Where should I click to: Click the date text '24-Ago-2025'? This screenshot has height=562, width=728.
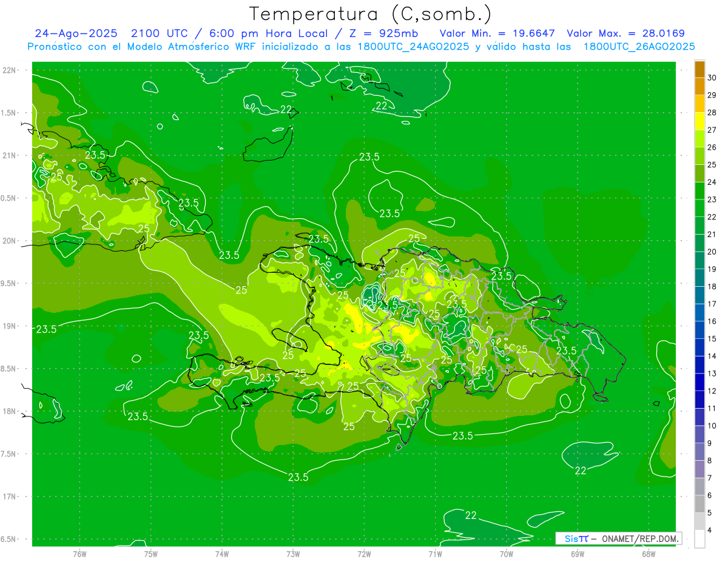pyautogui.click(x=76, y=33)
